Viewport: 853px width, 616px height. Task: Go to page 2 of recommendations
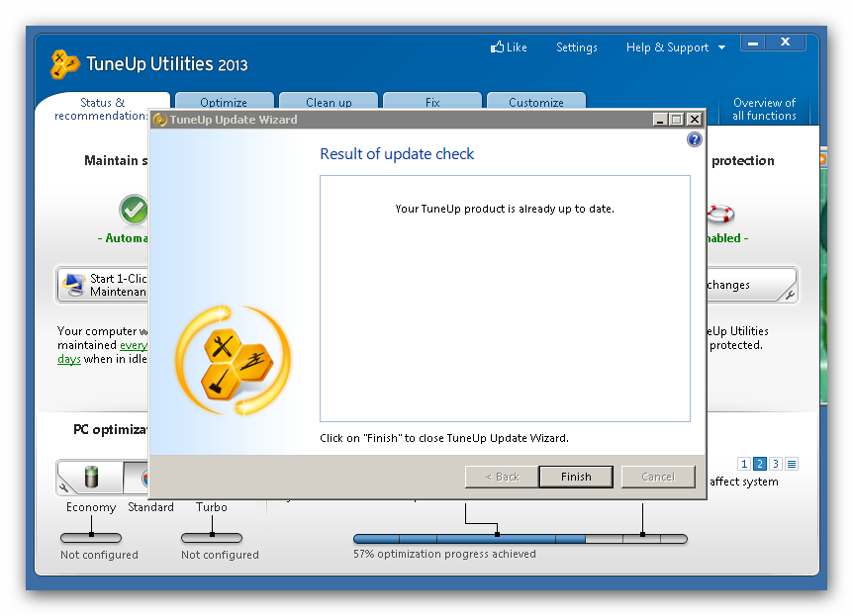(x=760, y=464)
